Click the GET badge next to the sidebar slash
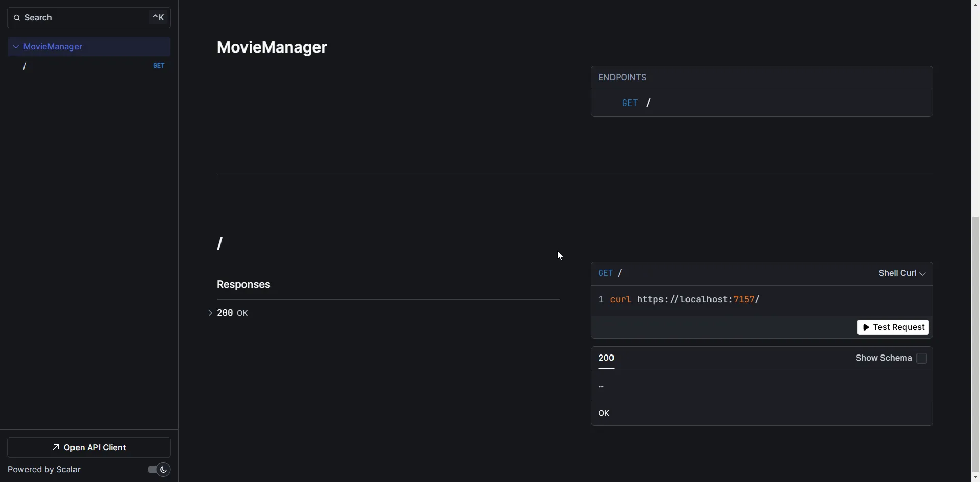 point(158,65)
